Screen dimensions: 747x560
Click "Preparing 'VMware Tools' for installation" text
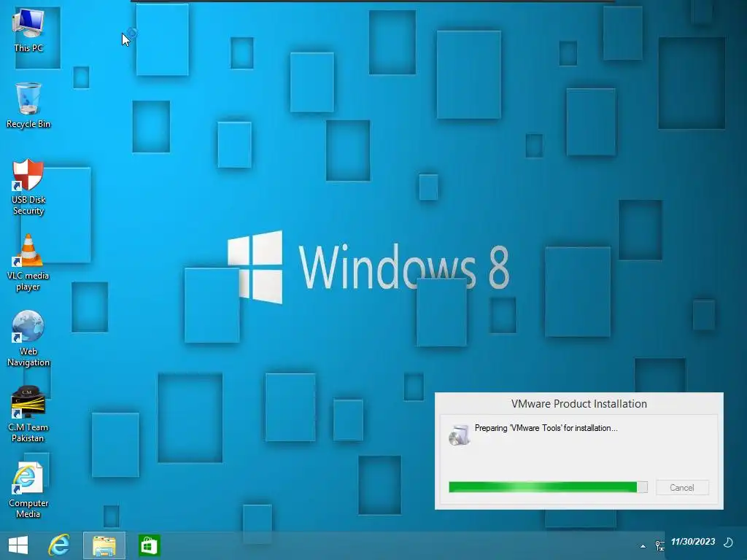coord(546,428)
